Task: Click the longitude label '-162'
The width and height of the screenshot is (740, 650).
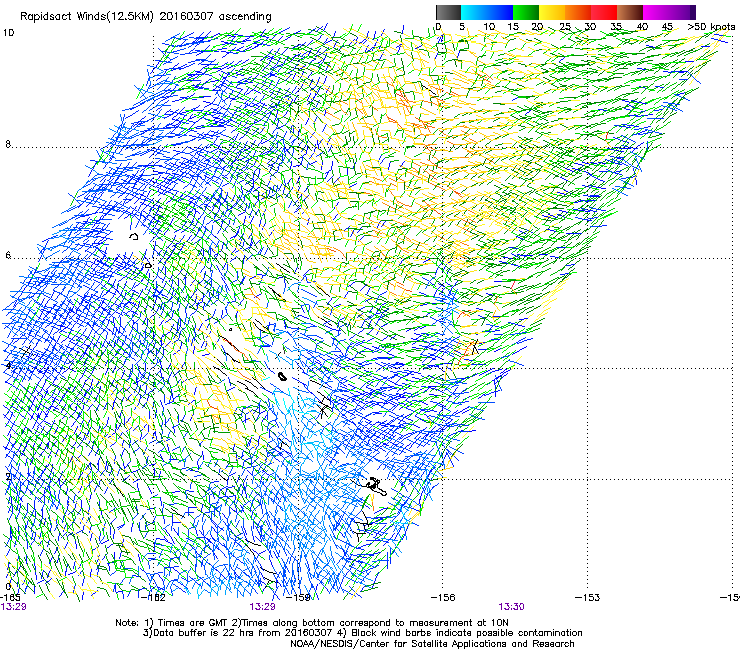Action: click(153, 598)
